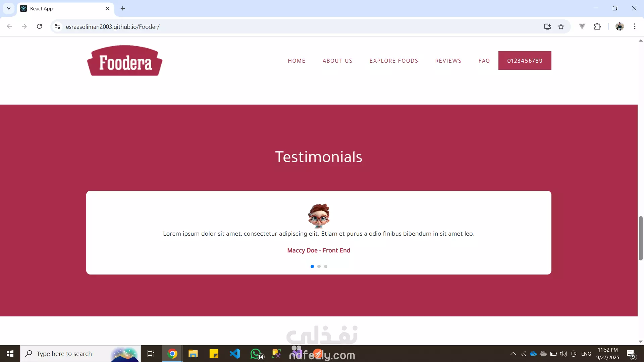Open EXPLORE FOODS nav item
The height and width of the screenshot is (362, 644).
[x=394, y=61]
